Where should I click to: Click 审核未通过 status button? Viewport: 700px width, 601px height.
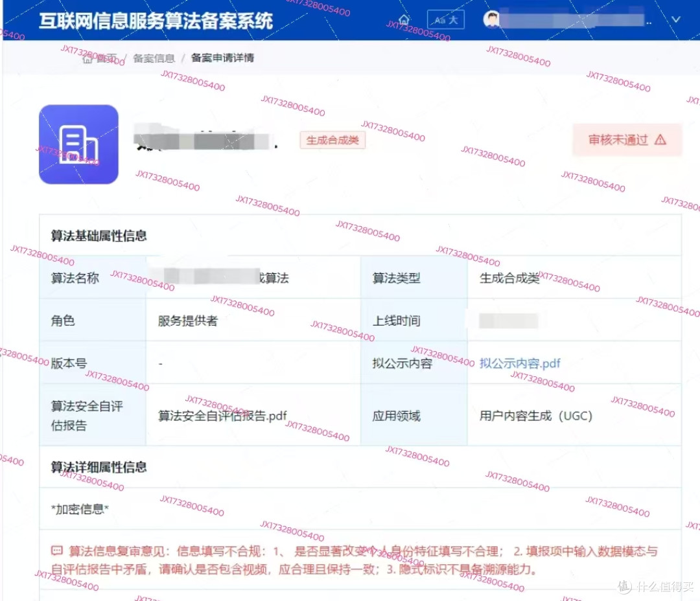coord(627,140)
